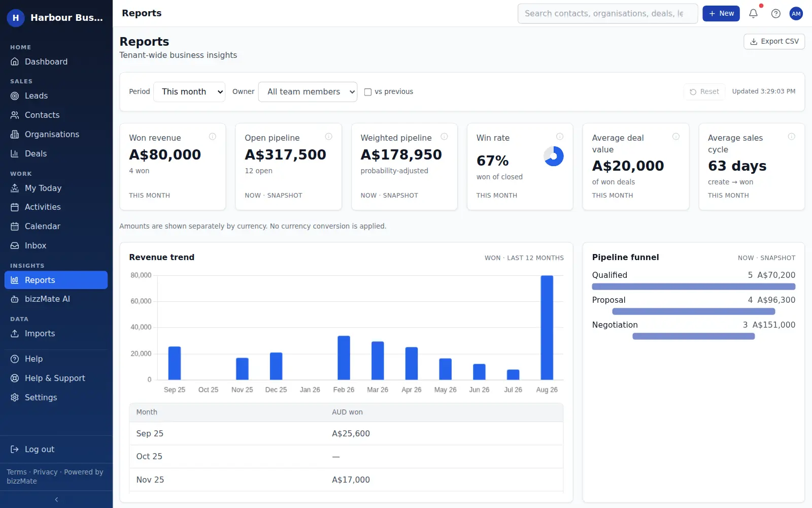Click the Calendar icon in sidebar
The image size is (812, 508).
click(15, 226)
